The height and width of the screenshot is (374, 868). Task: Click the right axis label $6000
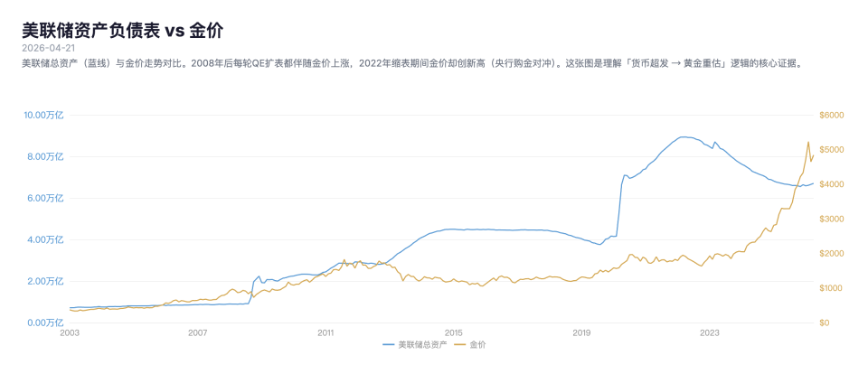click(830, 115)
